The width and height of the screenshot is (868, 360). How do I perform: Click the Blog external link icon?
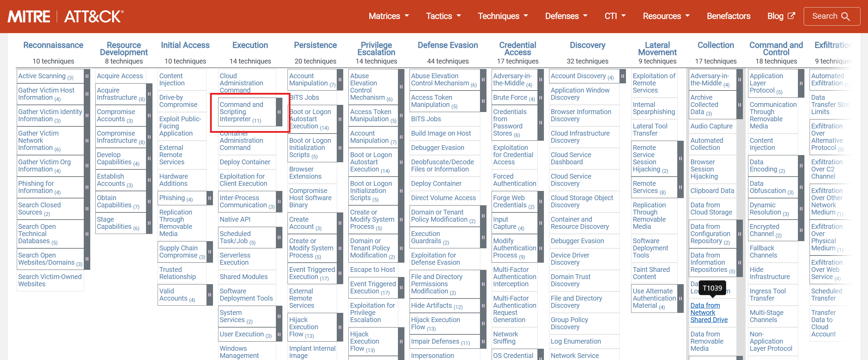(x=791, y=16)
